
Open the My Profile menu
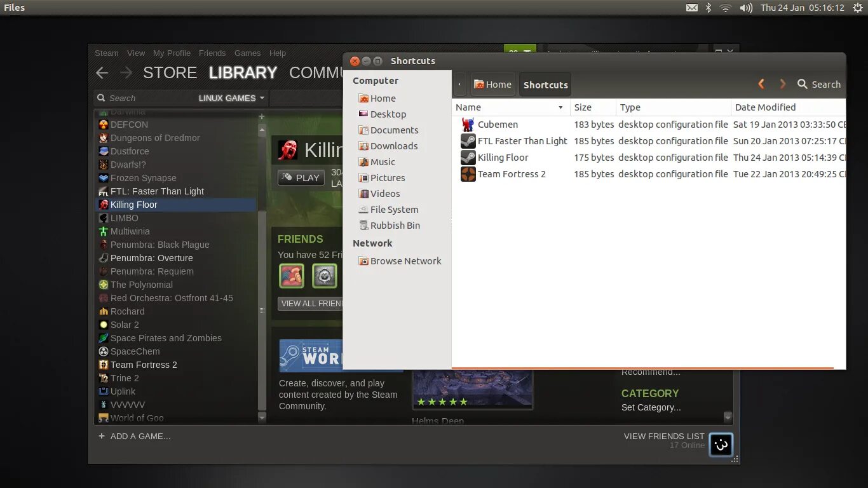click(172, 53)
